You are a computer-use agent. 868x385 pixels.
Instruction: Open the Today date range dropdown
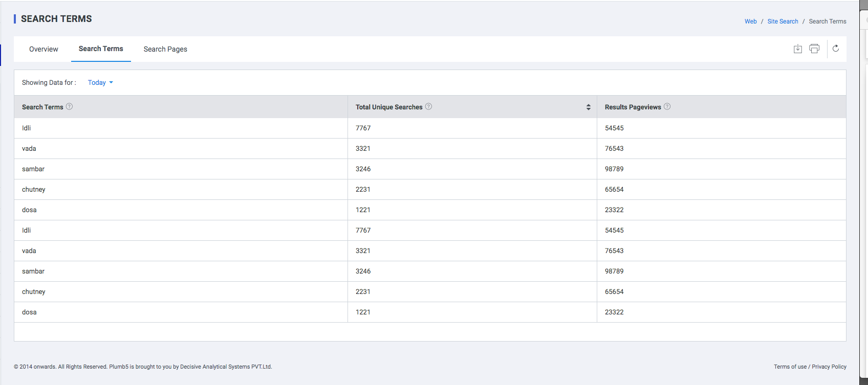[x=100, y=82]
